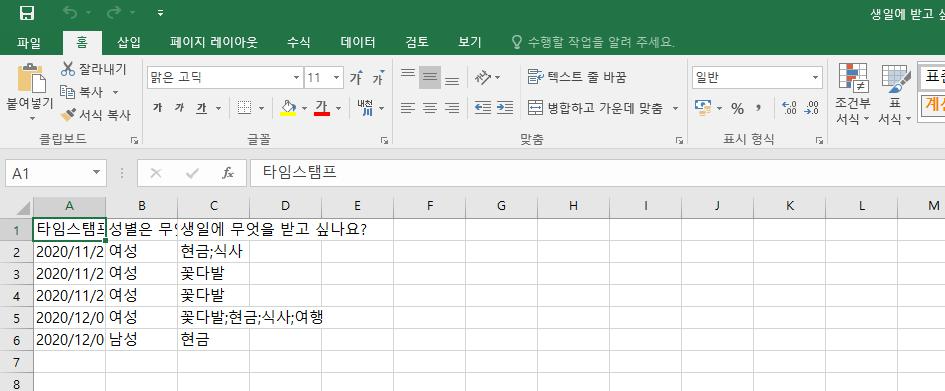
Task: Open the 맞춤 group dialog launcher
Action: tap(679, 140)
